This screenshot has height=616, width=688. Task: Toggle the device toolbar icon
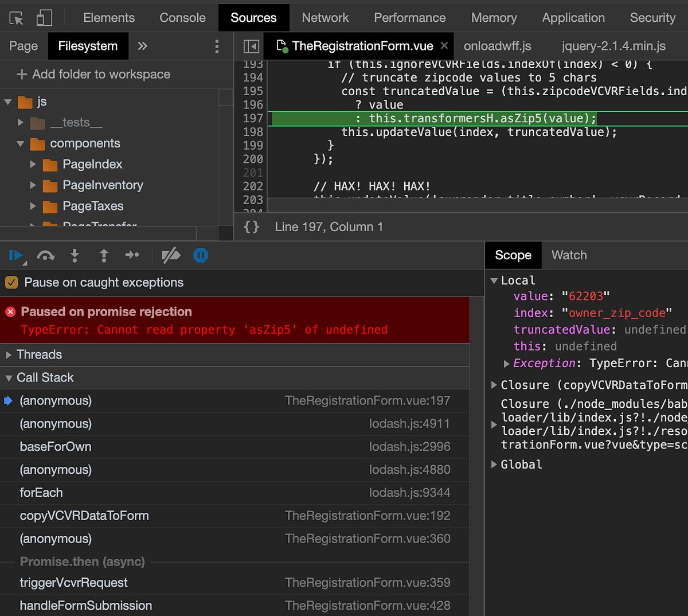click(44, 18)
